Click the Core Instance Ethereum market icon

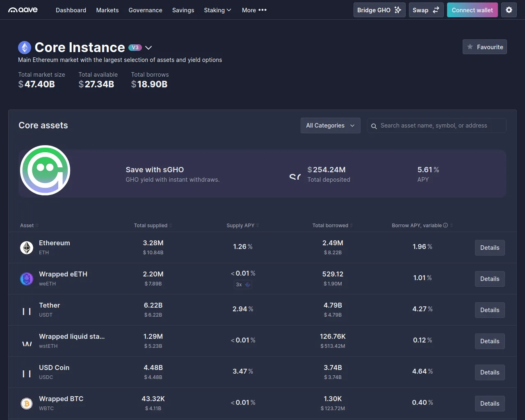click(25, 48)
